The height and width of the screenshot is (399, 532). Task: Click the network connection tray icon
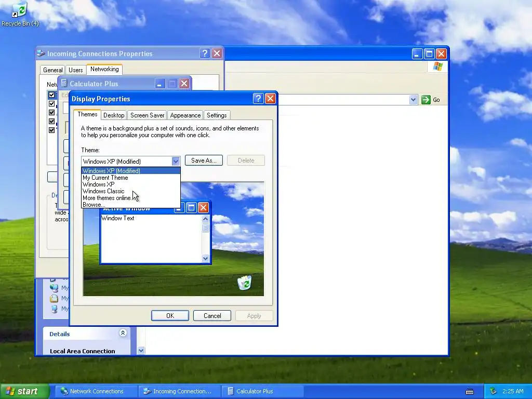(494, 391)
